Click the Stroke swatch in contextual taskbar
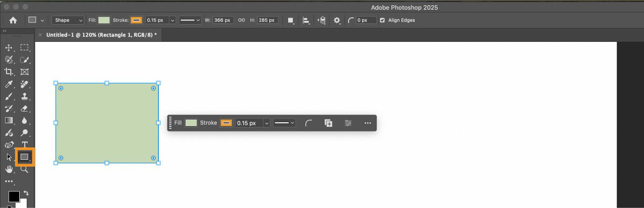 [226, 123]
